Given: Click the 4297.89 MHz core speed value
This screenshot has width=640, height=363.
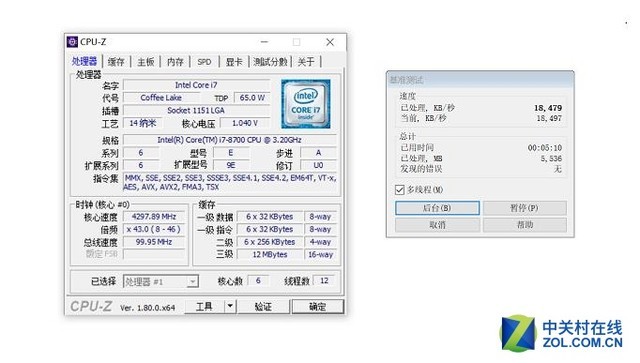Looking at the screenshot, I should [x=154, y=216].
